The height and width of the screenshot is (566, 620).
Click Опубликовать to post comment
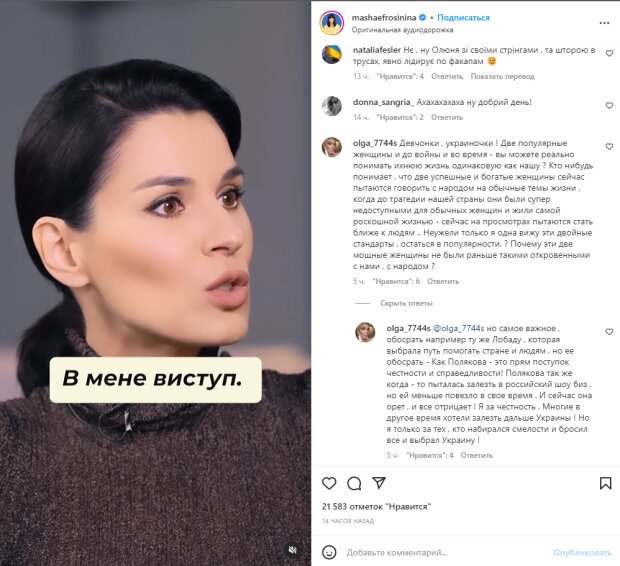coord(582,553)
